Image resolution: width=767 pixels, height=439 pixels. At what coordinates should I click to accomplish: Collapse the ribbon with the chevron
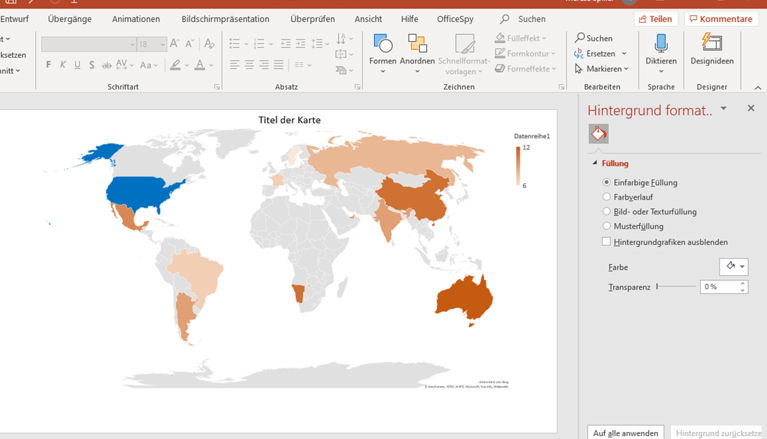point(758,88)
